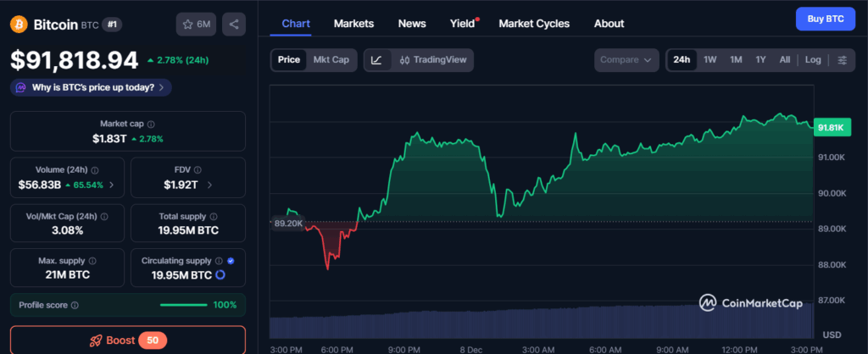Screen dimensions: 868x354
Task: Click the Bitcoin logo icon
Action: (19, 25)
